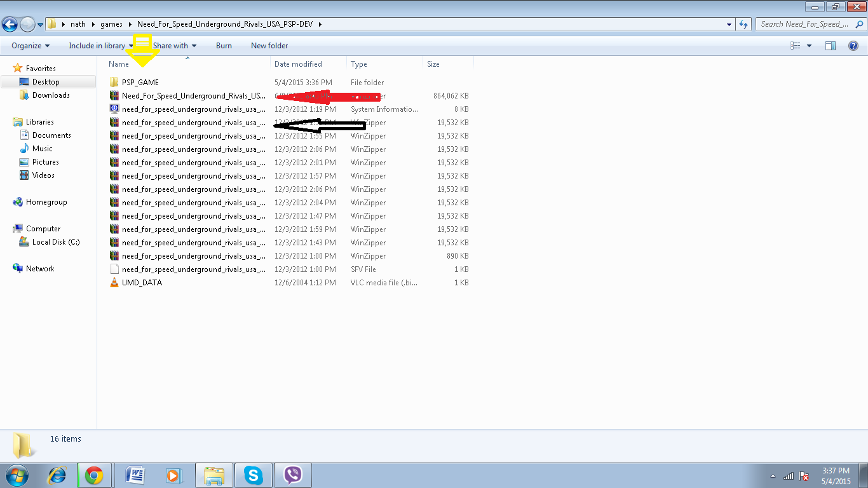
Task: Open Documents library in sidebar
Action: point(51,135)
